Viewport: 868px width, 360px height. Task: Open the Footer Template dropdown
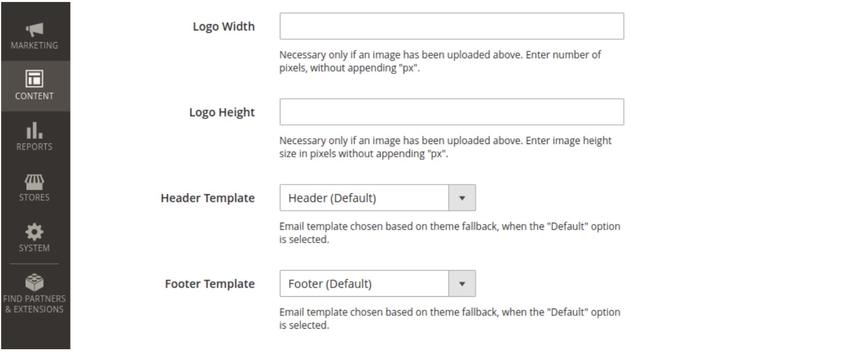tap(378, 283)
